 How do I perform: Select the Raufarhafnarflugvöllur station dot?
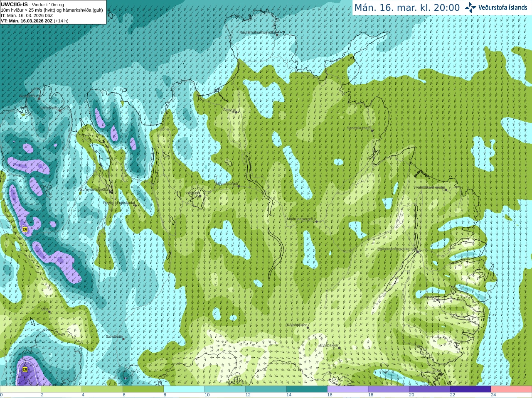pos(277,35)
